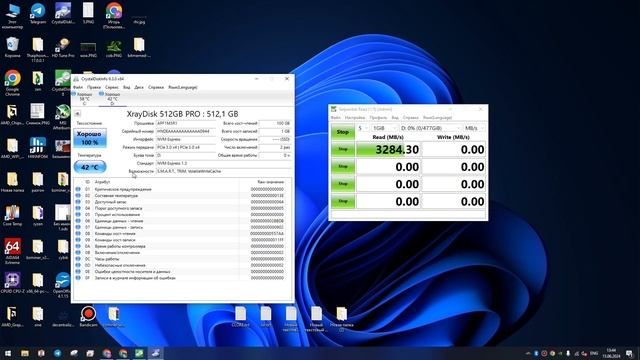Image resolution: width=640 pixels, height=360 pixels.
Task: Select the D: disk tab showing 42 °C
Action: coord(111,98)
